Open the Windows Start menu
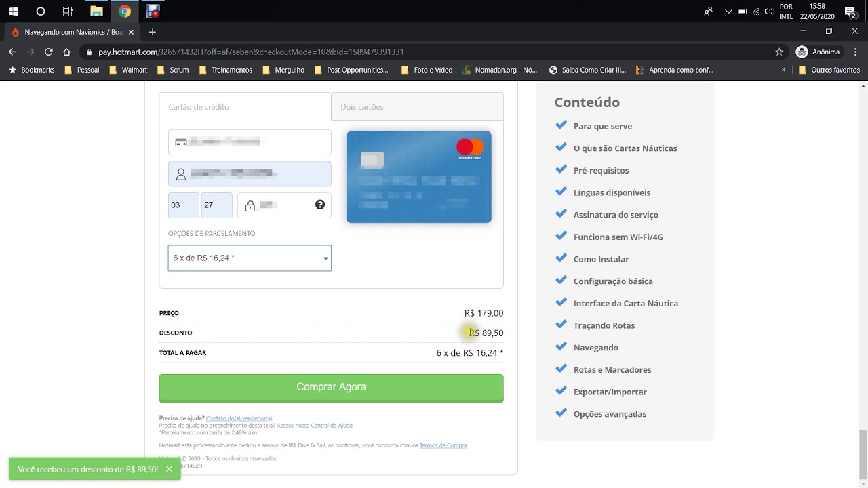 point(14,11)
